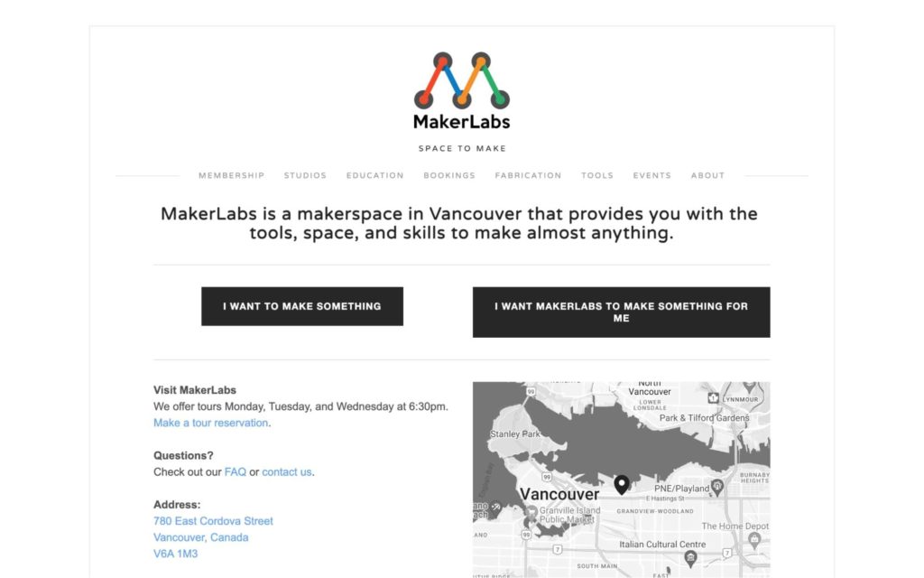Open the Membership menu

[x=232, y=175]
